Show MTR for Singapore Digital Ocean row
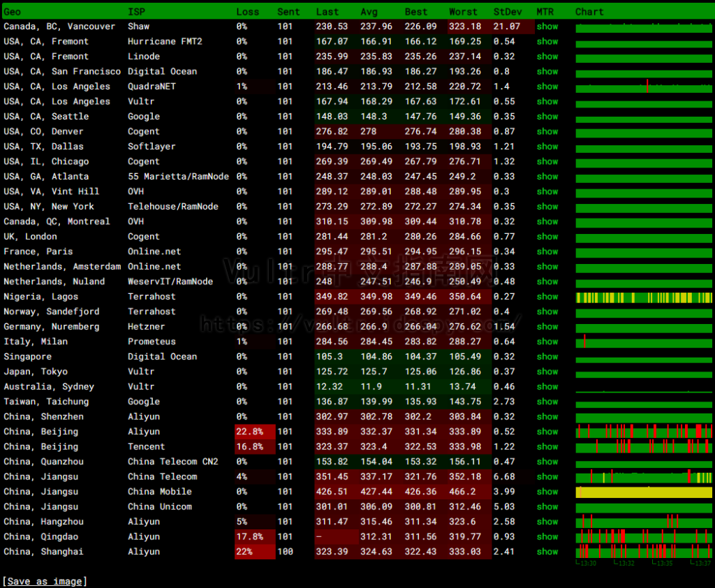The image size is (715, 588). [x=547, y=357]
